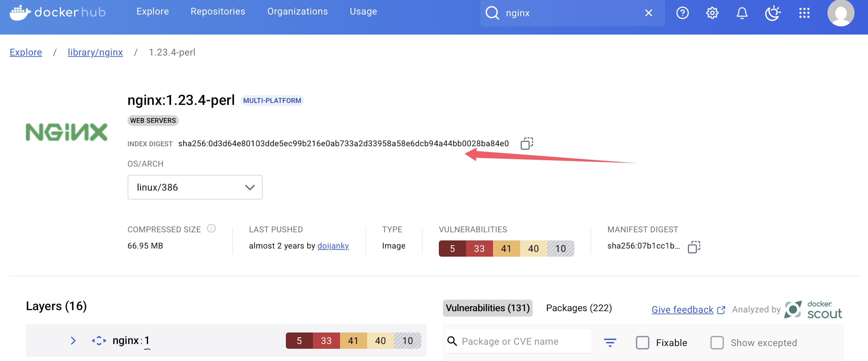Open the doijanky user link

[x=333, y=246]
